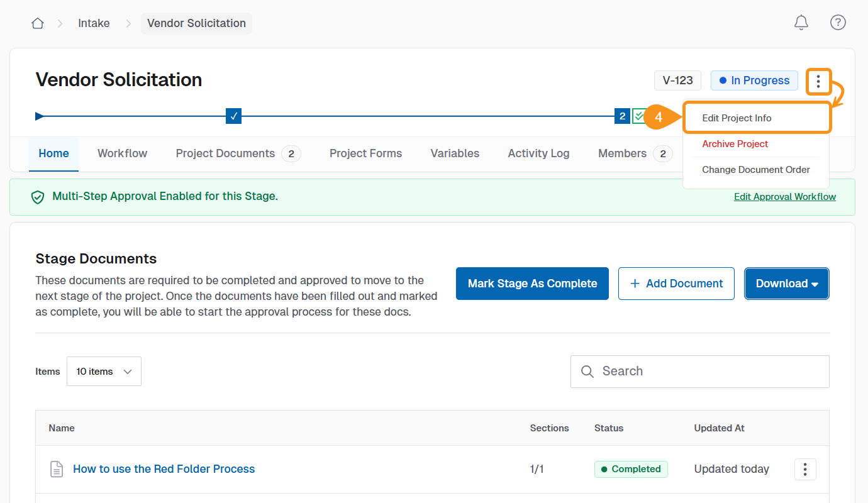
Task: Click the workflow start arrow marker
Action: 40,116
